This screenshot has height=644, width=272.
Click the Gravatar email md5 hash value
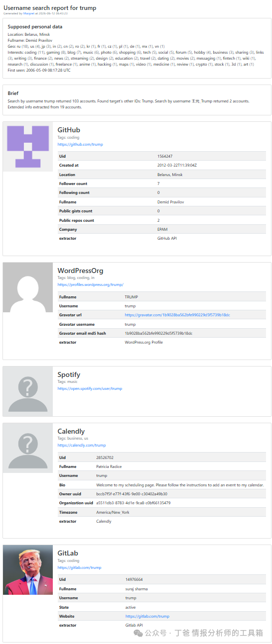(158, 333)
